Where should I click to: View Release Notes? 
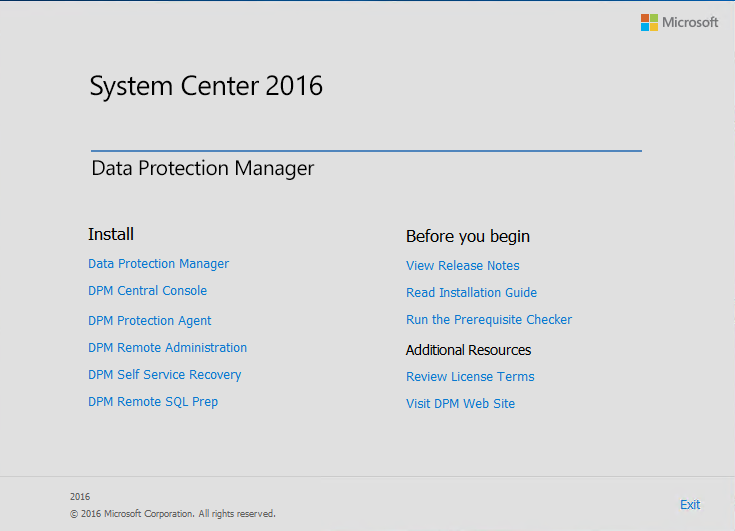click(x=462, y=266)
